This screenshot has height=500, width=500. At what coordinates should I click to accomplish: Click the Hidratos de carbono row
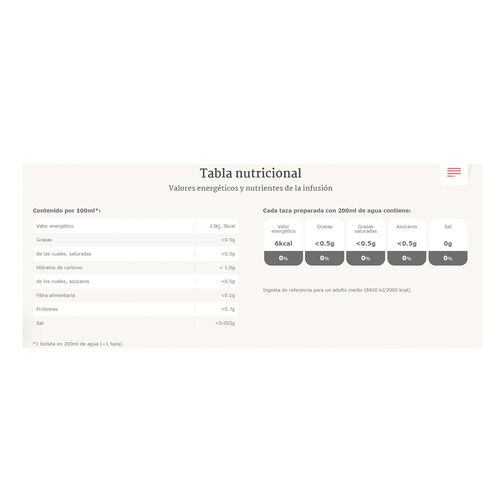[x=136, y=268]
